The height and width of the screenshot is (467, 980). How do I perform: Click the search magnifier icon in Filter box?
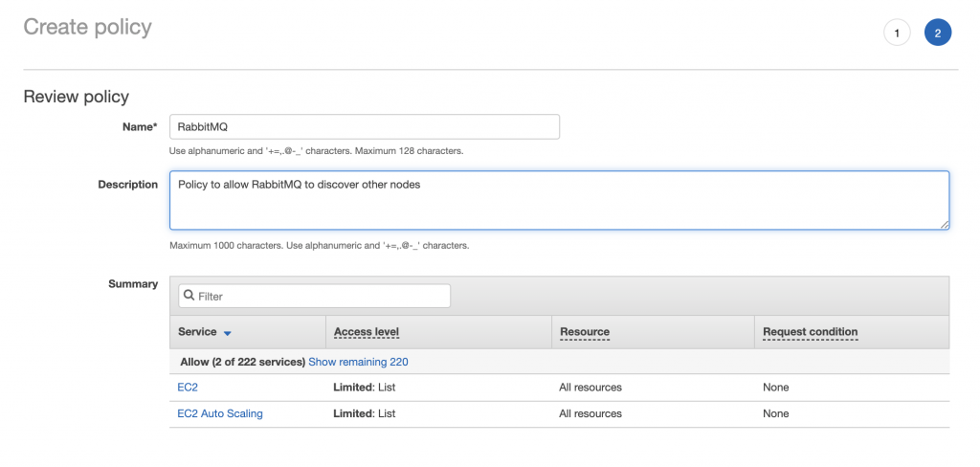(189, 296)
